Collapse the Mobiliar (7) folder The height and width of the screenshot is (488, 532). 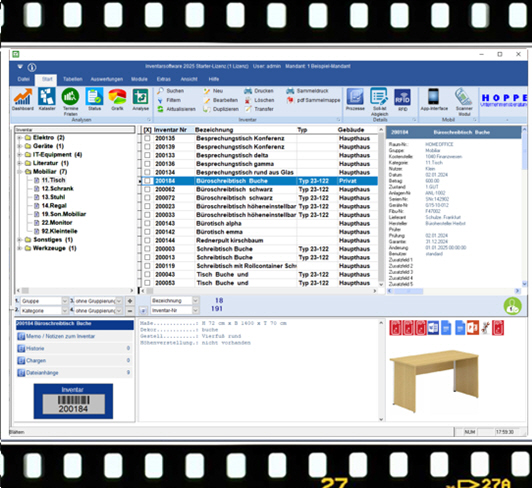[x=20, y=171]
